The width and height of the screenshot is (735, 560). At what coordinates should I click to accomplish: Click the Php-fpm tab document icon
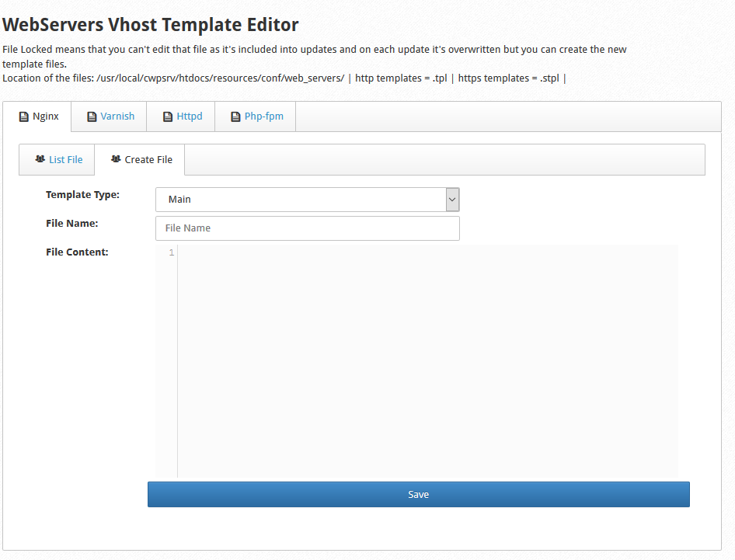pyautogui.click(x=235, y=117)
